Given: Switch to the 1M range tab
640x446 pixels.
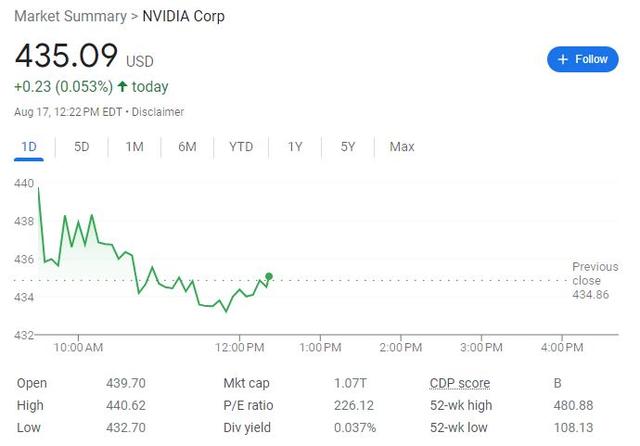Looking at the screenshot, I should click(134, 147).
